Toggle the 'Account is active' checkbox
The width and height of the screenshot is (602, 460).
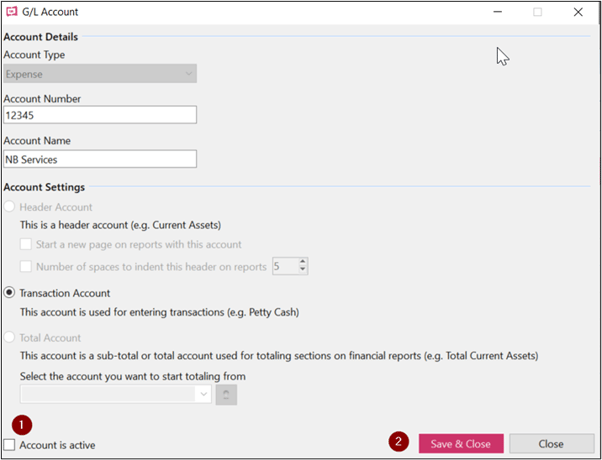pyautogui.click(x=9, y=445)
